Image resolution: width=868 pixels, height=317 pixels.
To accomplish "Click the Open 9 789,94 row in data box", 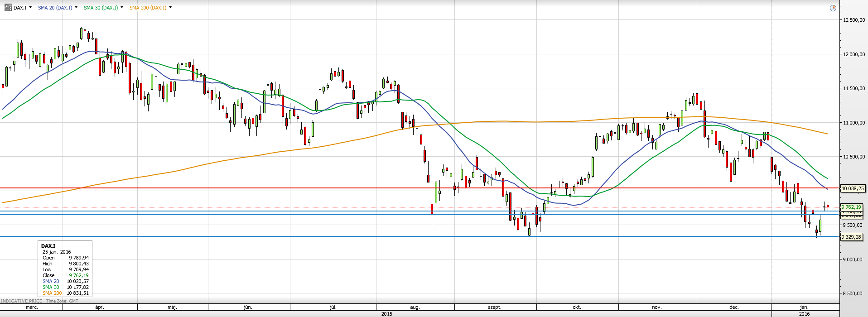I will (65, 258).
